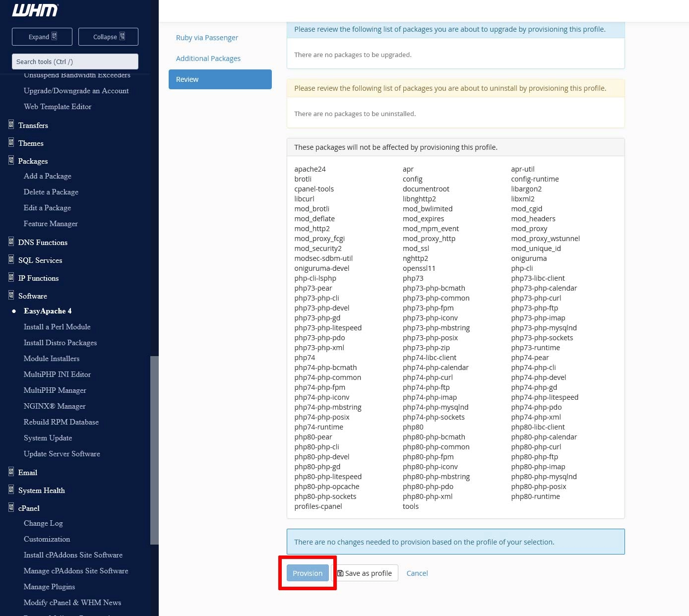Image resolution: width=689 pixels, height=616 pixels.
Task: Switch to Ruby via Passenger tab
Action: [x=207, y=38]
